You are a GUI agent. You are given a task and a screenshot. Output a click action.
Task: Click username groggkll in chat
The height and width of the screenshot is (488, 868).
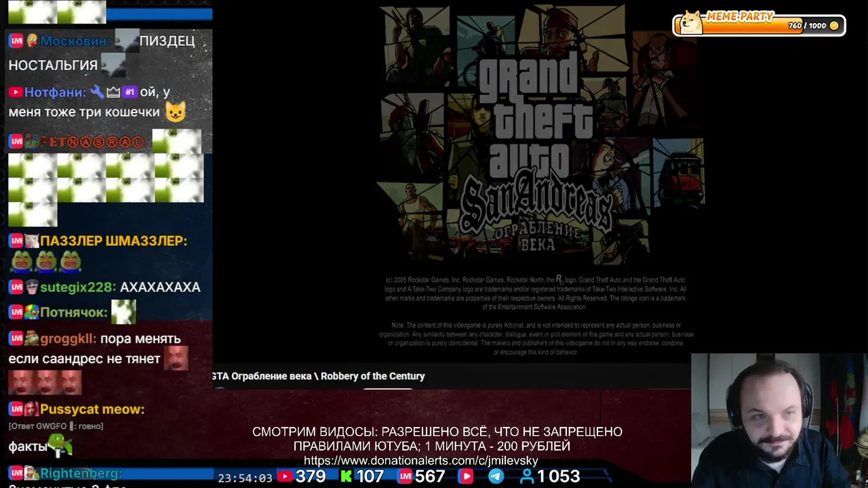point(68,338)
